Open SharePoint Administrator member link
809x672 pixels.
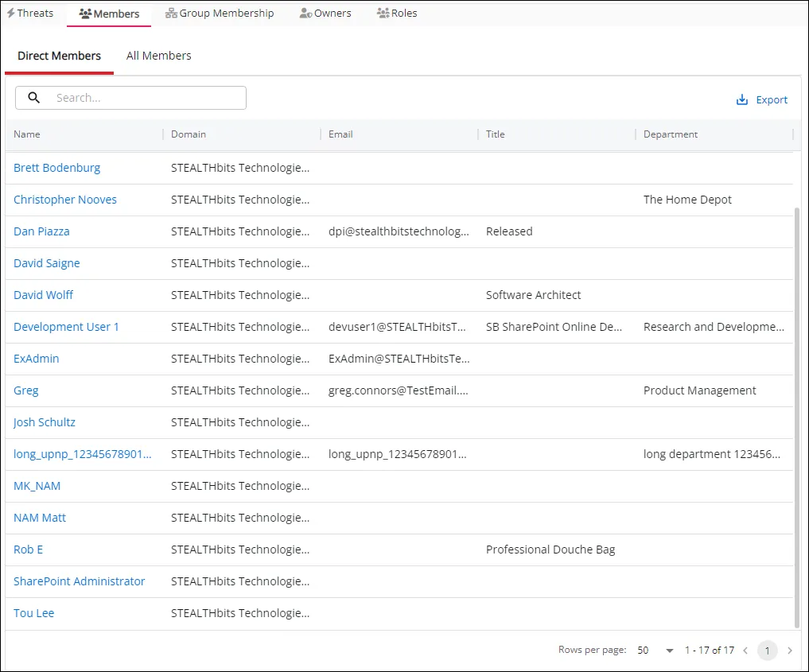79,582
